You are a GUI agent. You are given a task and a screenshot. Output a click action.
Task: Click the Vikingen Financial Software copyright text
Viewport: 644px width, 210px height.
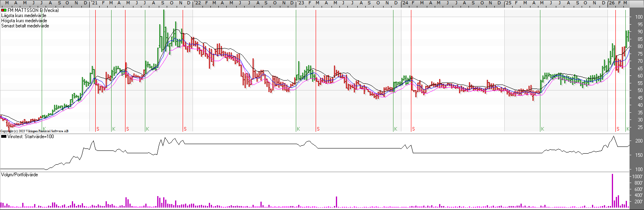[34, 131]
